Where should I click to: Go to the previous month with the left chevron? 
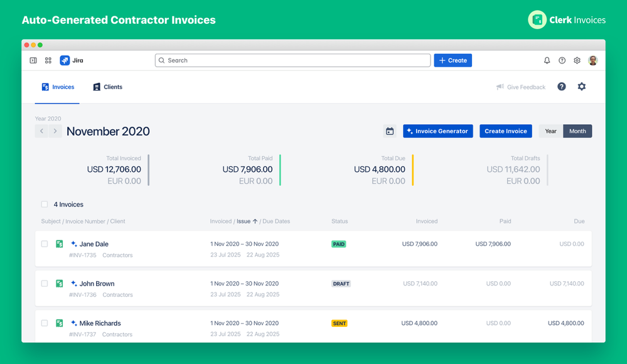point(41,131)
